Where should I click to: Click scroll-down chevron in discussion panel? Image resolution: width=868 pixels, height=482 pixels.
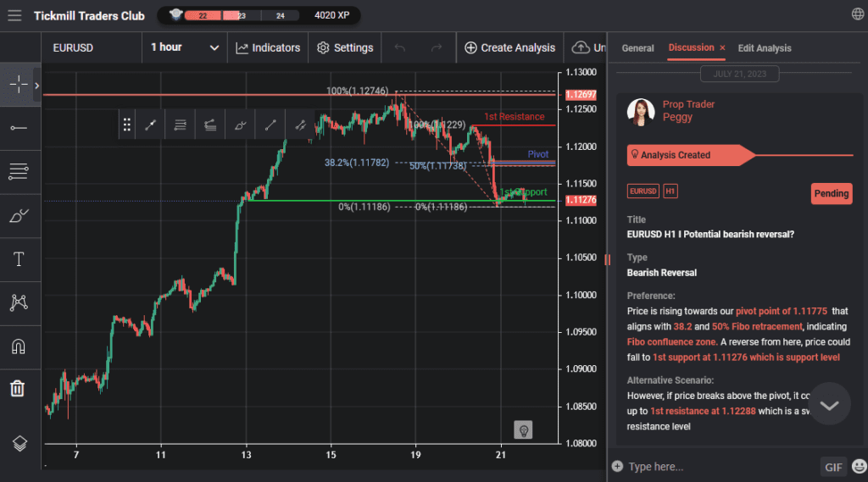829,405
